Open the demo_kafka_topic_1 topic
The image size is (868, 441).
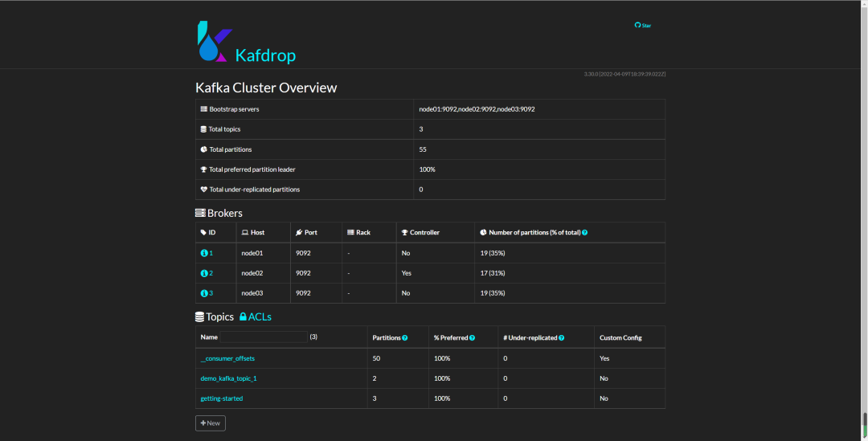[228, 378]
